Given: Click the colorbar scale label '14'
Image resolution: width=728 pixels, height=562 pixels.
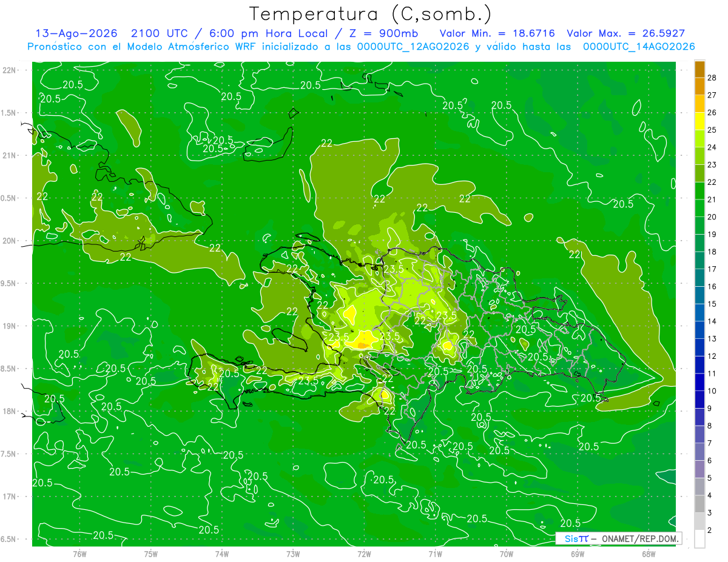Looking at the screenshot, I should pyautogui.click(x=712, y=321).
